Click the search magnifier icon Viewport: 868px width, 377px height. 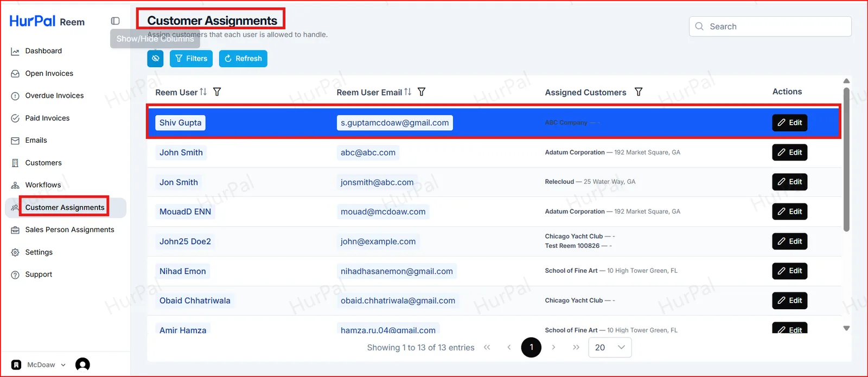pyautogui.click(x=699, y=26)
